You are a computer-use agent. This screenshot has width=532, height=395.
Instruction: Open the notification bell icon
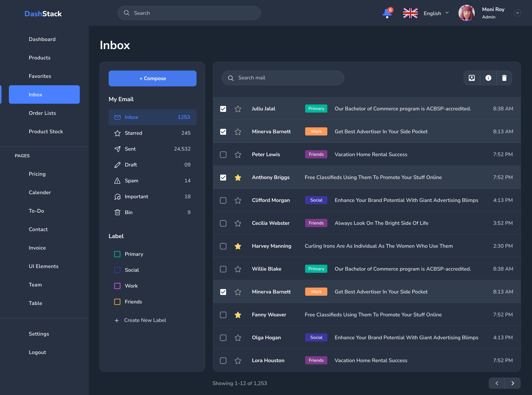[x=387, y=13]
